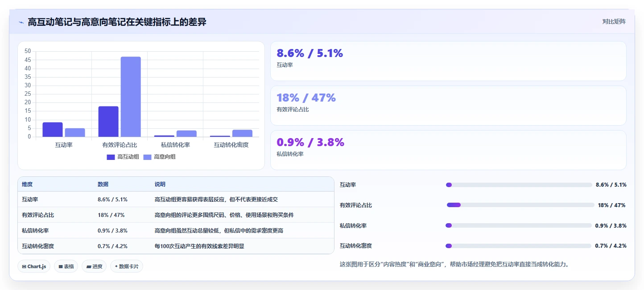Click the 18% / 47% stat card value
This screenshot has width=644, height=290.
306,98
